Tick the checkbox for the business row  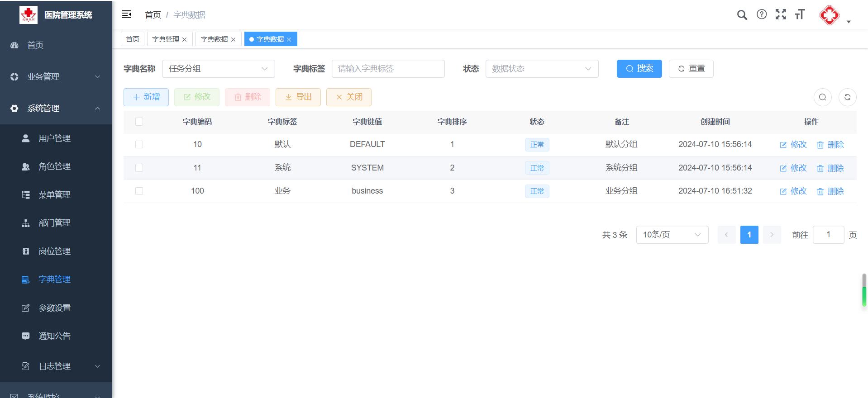139,191
